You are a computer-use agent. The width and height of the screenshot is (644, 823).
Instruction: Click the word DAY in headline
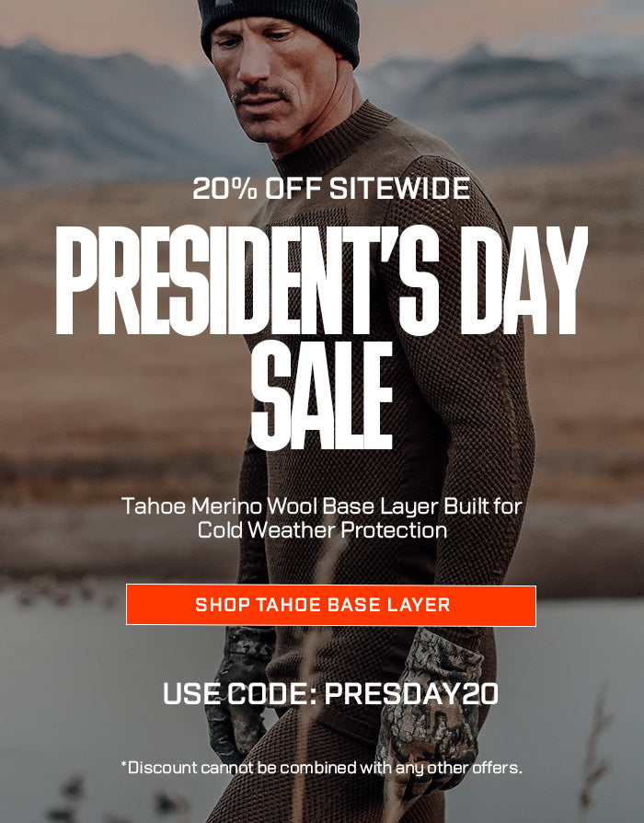pyautogui.click(x=524, y=280)
